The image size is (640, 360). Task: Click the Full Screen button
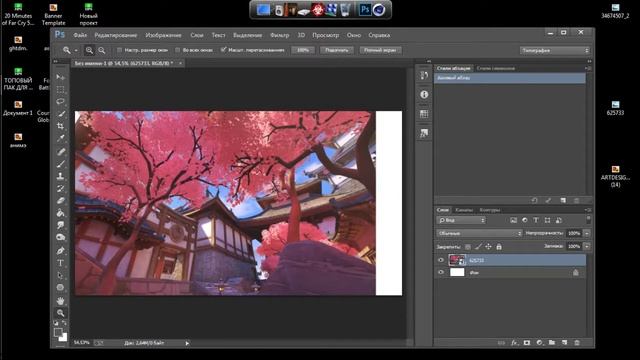[x=380, y=50]
